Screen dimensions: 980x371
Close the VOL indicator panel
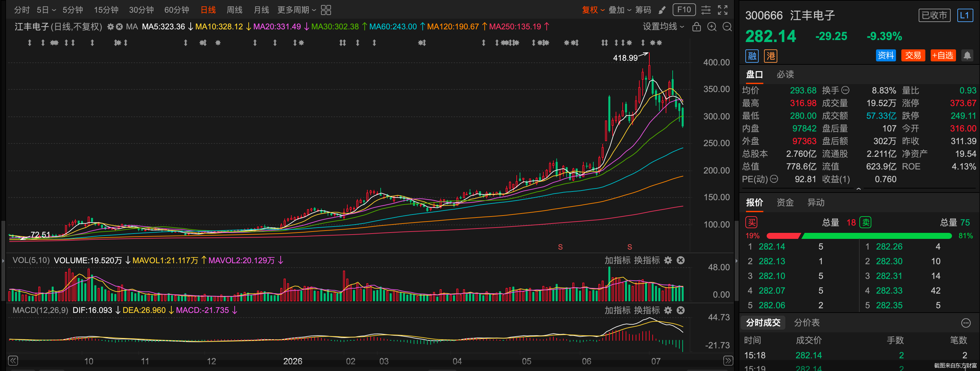[681, 260]
